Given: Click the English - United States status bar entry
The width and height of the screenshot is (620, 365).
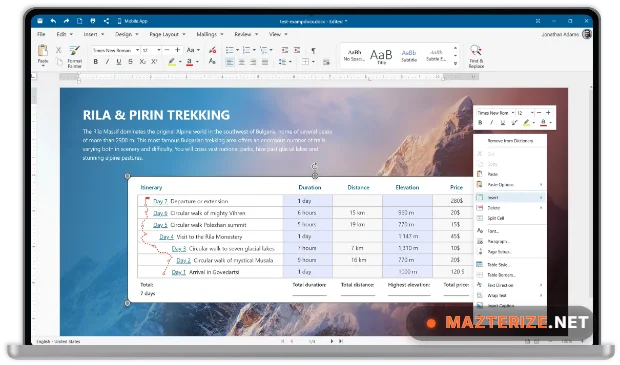Looking at the screenshot, I should (58, 341).
